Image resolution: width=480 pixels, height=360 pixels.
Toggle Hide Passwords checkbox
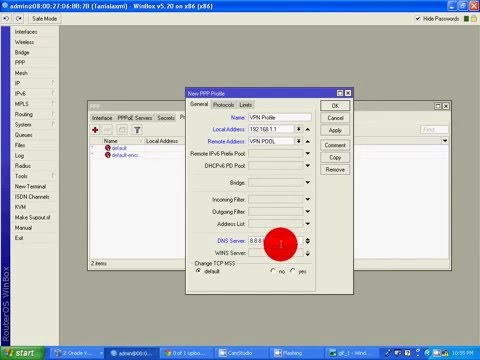coord(418,19)
